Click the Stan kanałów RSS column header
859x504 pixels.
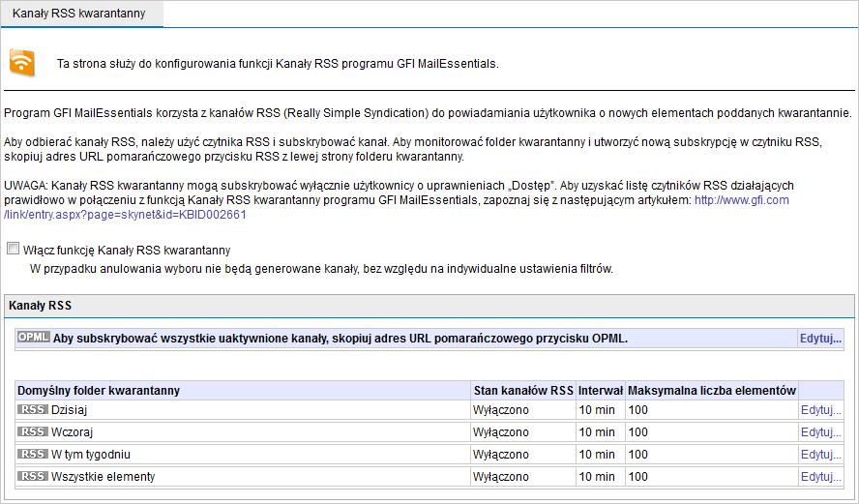point(523,391)
